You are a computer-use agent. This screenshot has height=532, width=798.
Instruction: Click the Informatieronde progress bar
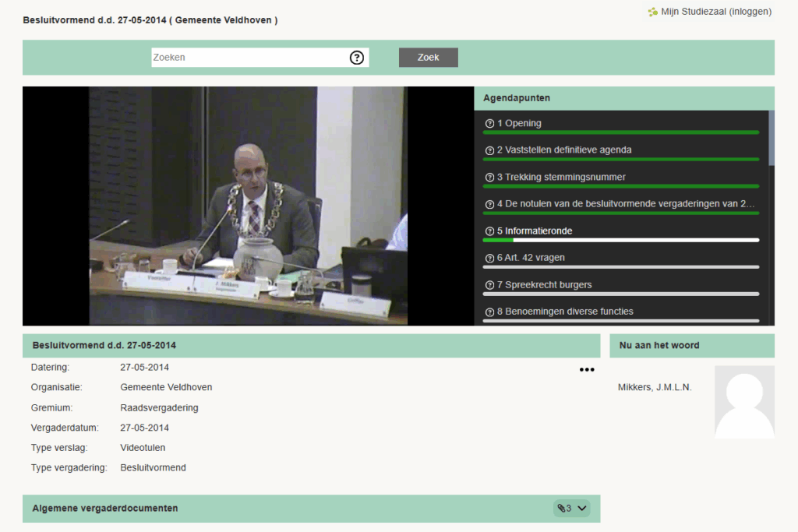point(620,240)
